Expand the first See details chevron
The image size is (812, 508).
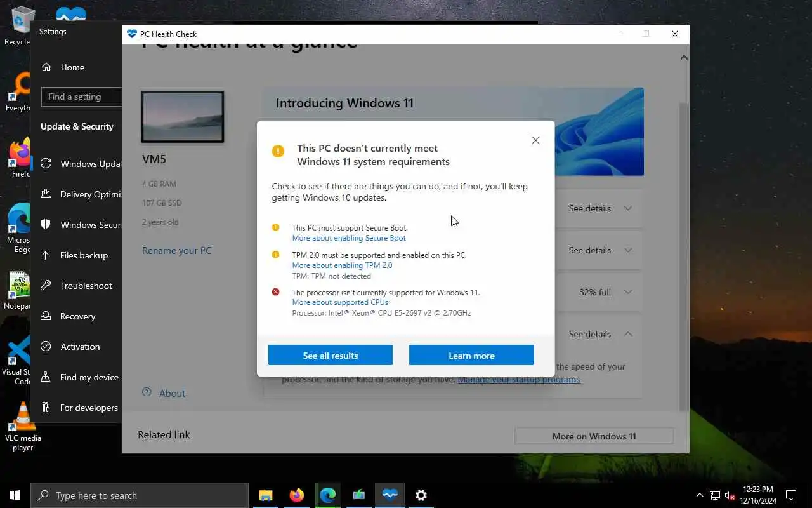tap(628, 208)
